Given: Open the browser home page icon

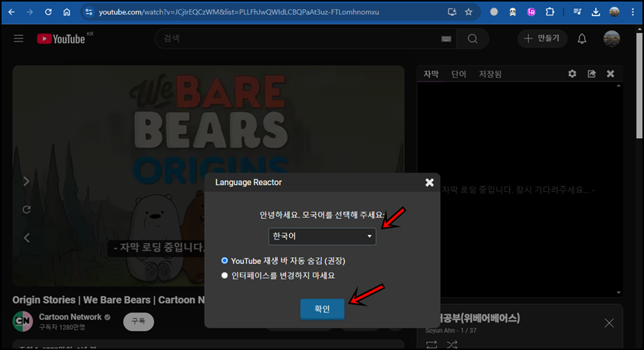Looking at the screenshot, I should point(67,12).
